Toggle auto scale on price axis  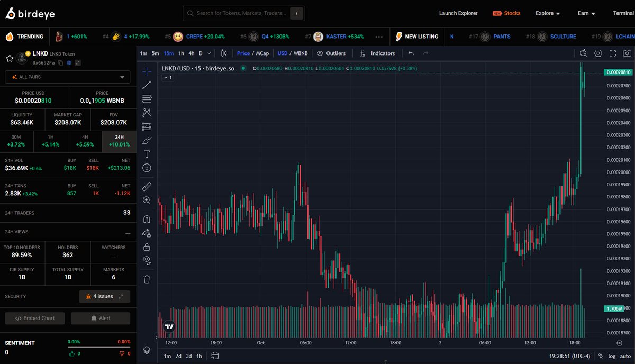pyautogui.click(x=625, y=356)
